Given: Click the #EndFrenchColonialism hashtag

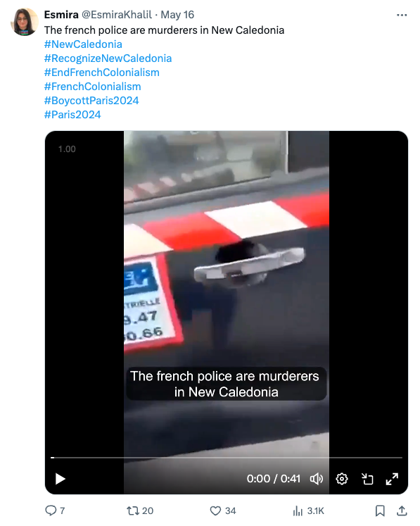Looking at the screenshot, I should (102, 73).
